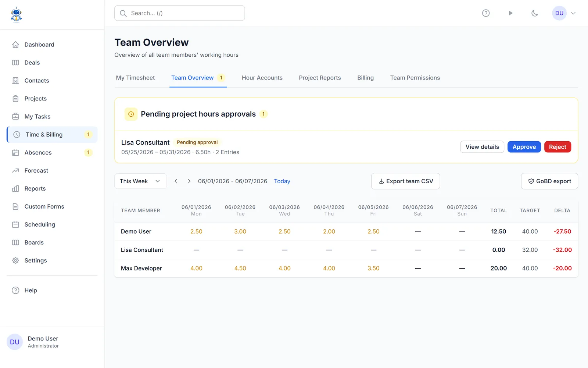Screen dimensions: 588x368
Task: Click Export team CSV button
Action: [405, 181]
